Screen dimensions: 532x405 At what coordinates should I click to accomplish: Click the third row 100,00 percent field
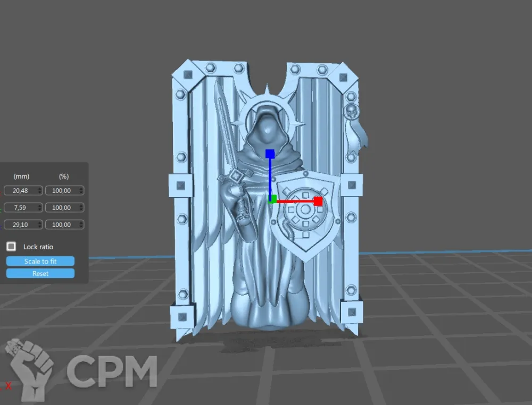tap(61, 225)
